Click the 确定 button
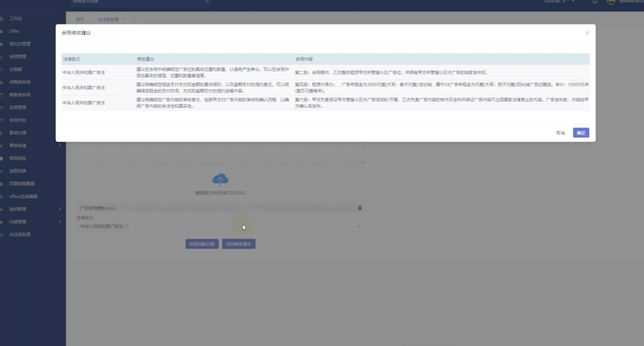 581,133
